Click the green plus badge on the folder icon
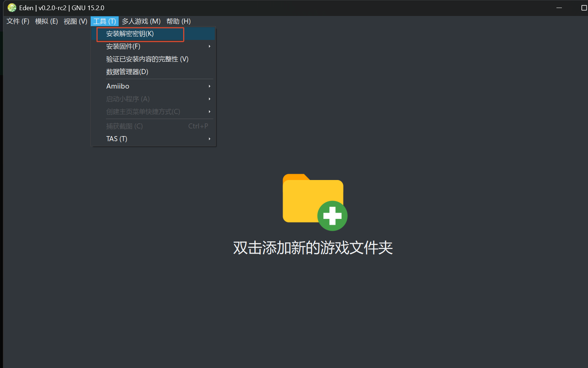 [332, 216]
